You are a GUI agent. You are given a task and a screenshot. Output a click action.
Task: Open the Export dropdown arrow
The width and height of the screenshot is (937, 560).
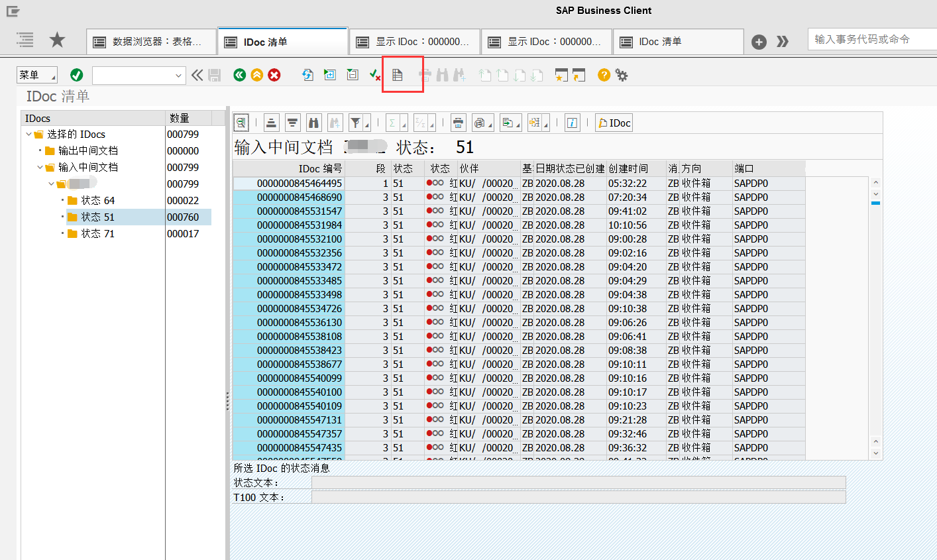tap(518, 125)
